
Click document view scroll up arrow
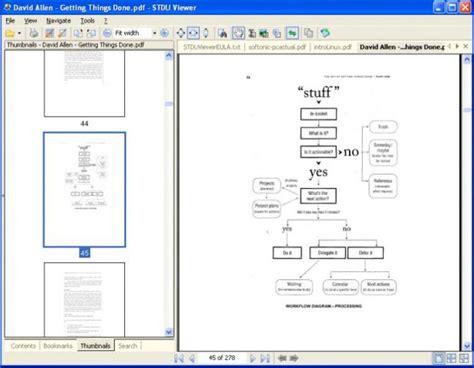pos(467,60)
